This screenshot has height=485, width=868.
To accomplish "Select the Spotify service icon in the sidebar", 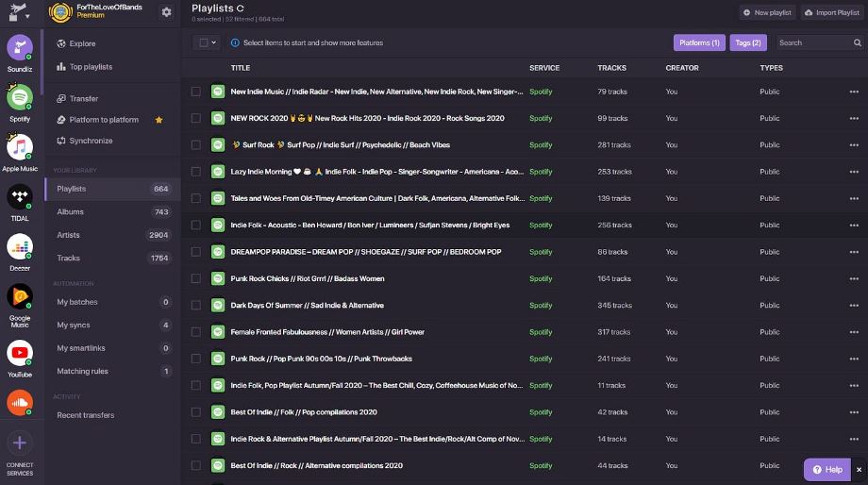I will (20, 98).
